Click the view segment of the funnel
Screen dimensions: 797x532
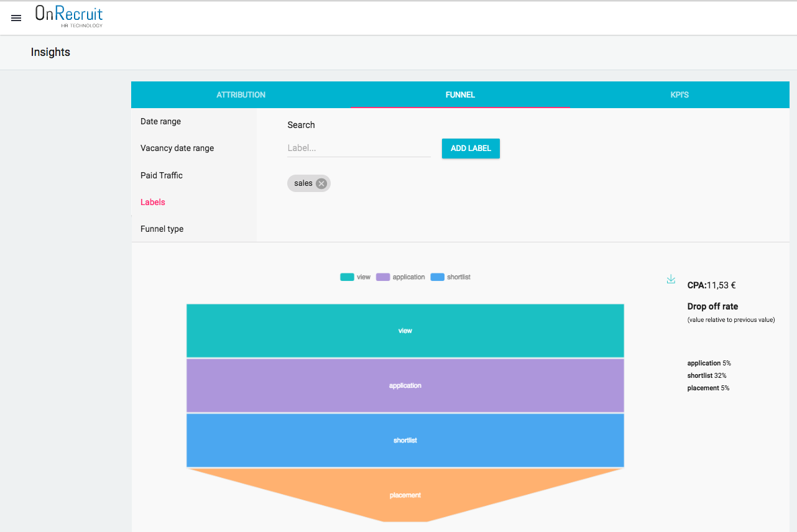click(405, 331)
